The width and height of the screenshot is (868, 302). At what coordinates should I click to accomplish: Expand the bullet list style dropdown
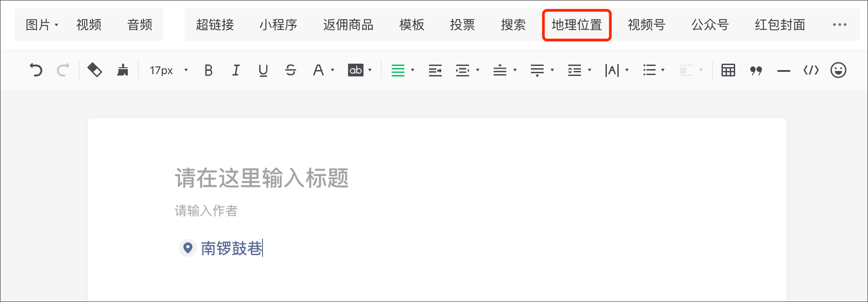tap(663, 70)
